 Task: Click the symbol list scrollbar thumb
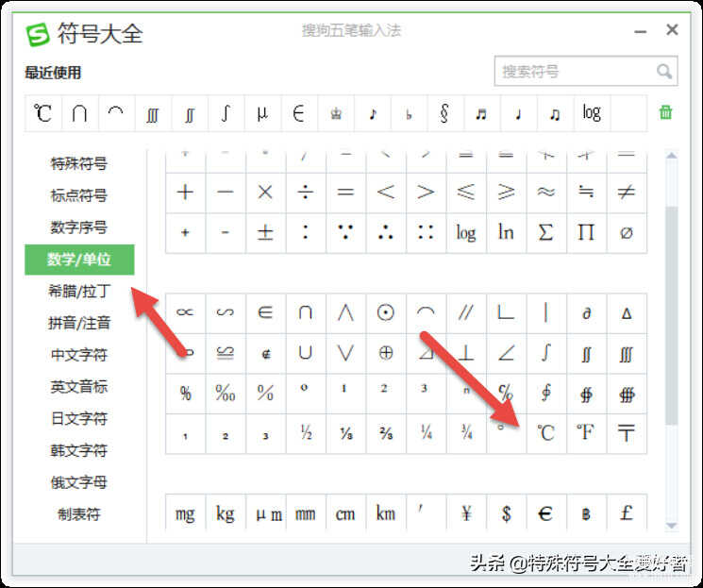coord(671,315)
